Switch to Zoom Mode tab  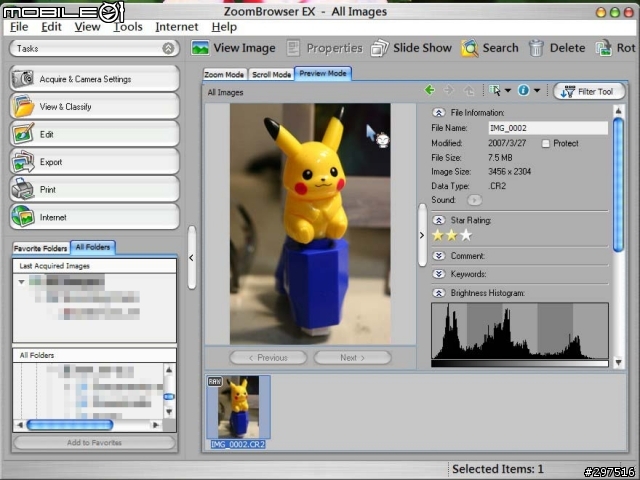[x=224, y=74]
